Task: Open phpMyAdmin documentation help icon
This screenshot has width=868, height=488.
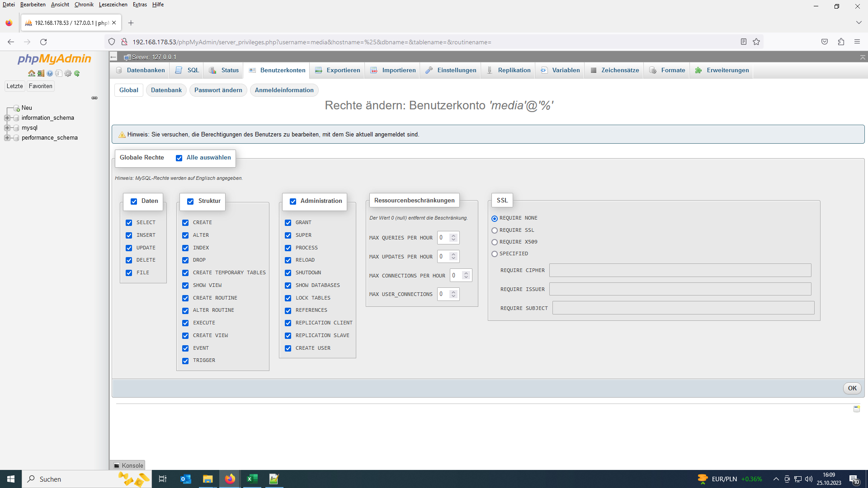Action: tap(50, 73)
